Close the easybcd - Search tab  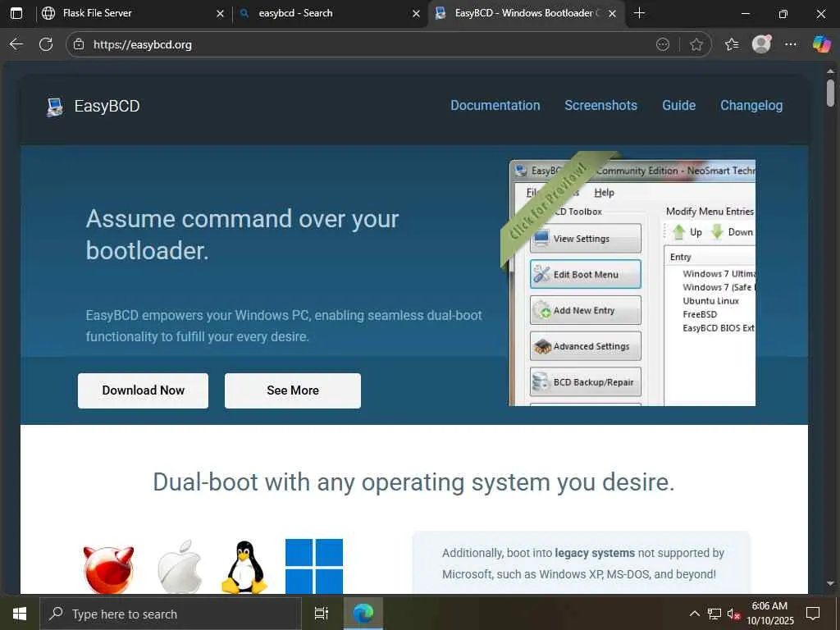coord(416,14)
